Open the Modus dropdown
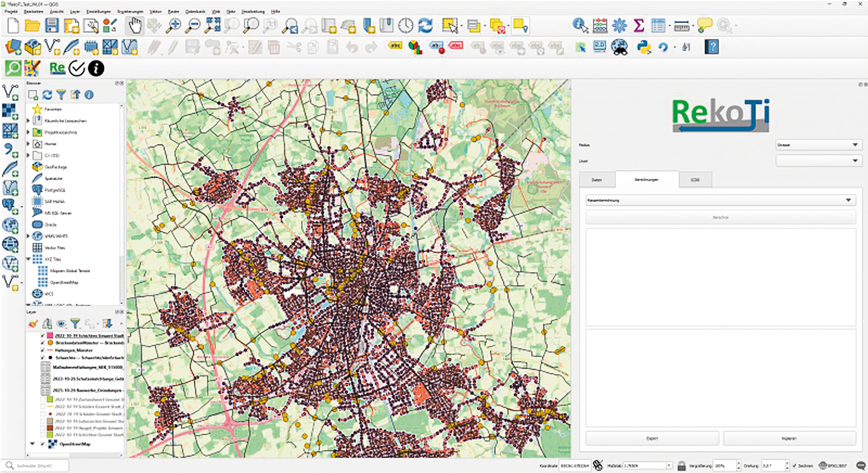This screenshot has width=868, height=473. 819,145
